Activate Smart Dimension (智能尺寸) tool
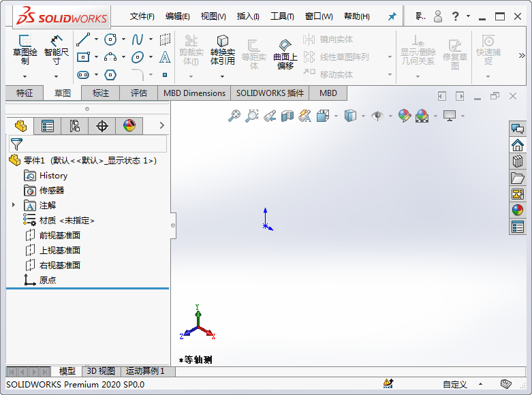The width and height of the screenshot is (532, 395). (57, 50)
